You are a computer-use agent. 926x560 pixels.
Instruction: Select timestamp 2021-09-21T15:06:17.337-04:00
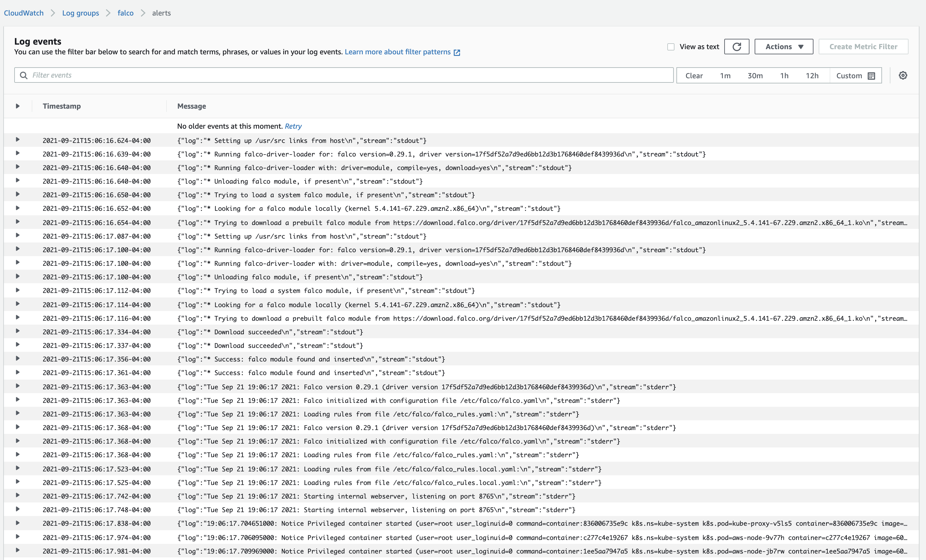click(x=97, y=345)
